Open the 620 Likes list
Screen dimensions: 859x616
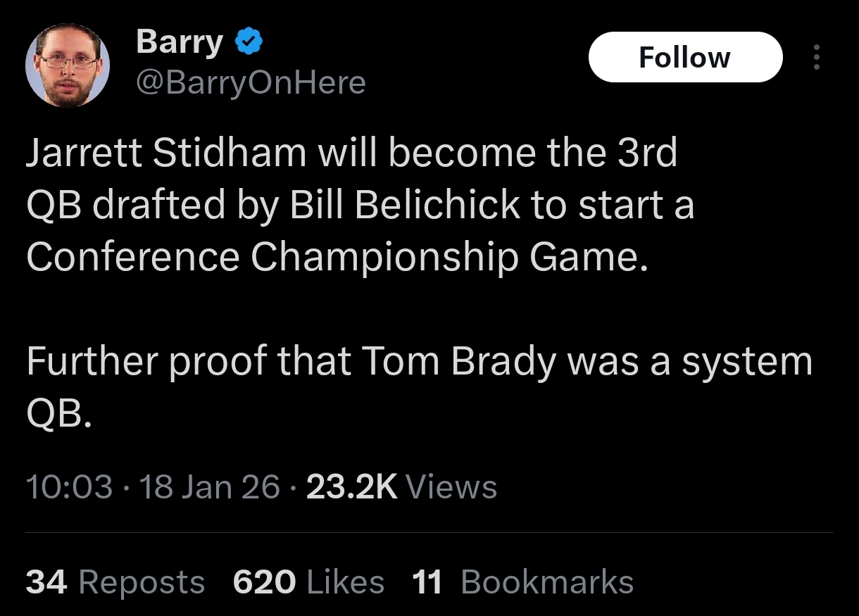[x=308, y=582]
